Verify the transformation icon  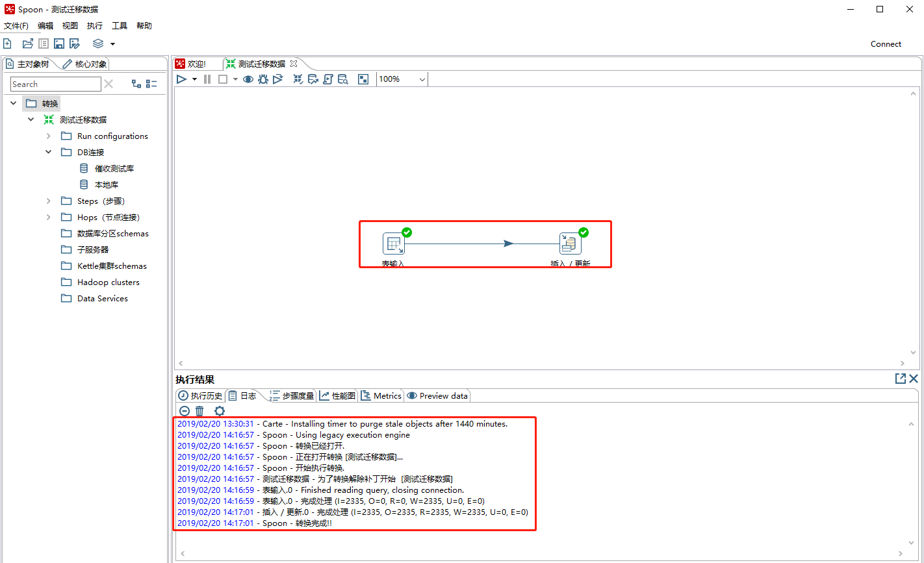click(x=298, y=79)
